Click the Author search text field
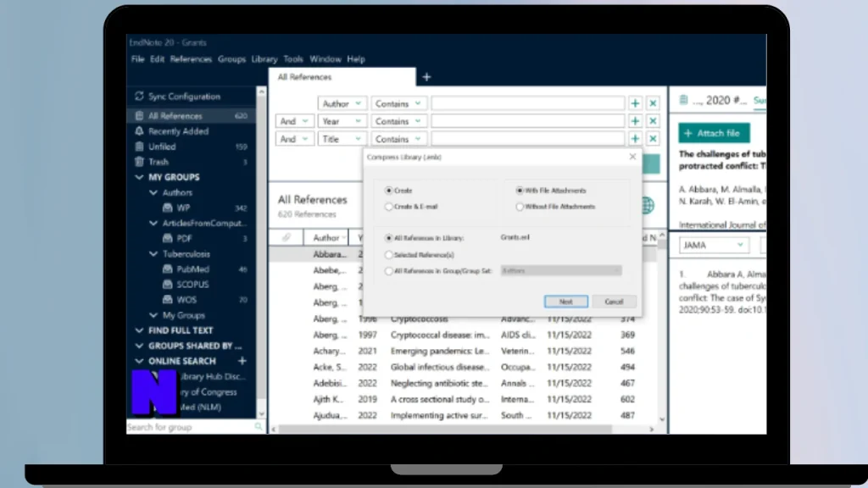This screenshot has width=868, height=488. pos(527,103)
